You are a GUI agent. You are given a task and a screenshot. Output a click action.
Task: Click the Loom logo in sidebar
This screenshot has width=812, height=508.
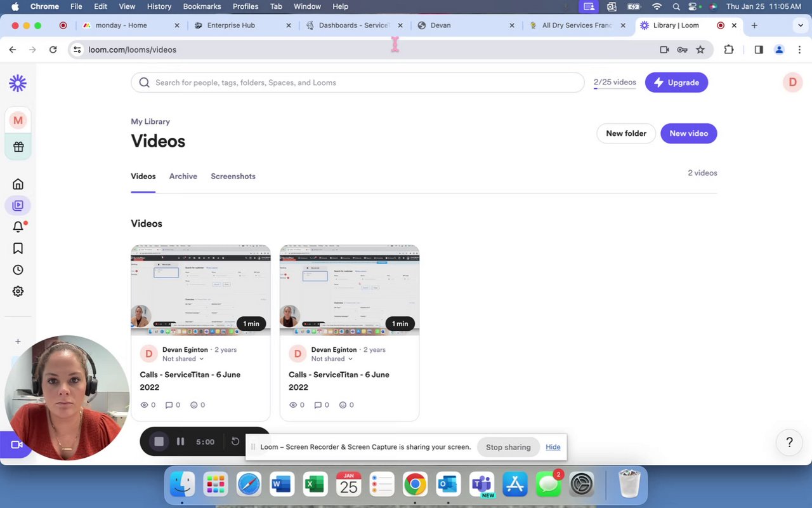(18, 83)
